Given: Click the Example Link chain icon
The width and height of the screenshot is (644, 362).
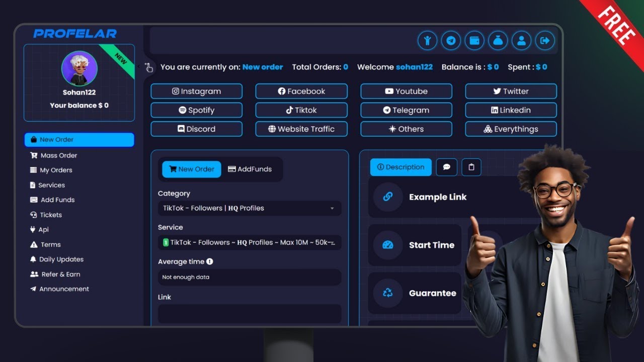Looking at the screenshot, I should pos(388,197).
